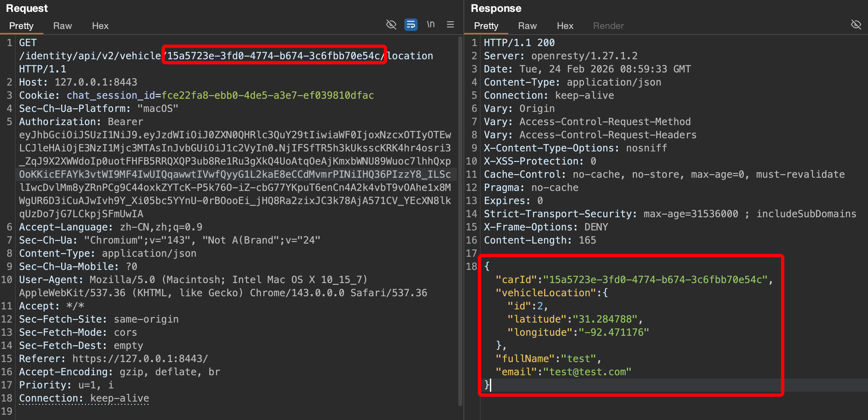This screenshot has width=868, height=420.
Task: Toggle request hidden-characters eye icon
Action: 391,25
